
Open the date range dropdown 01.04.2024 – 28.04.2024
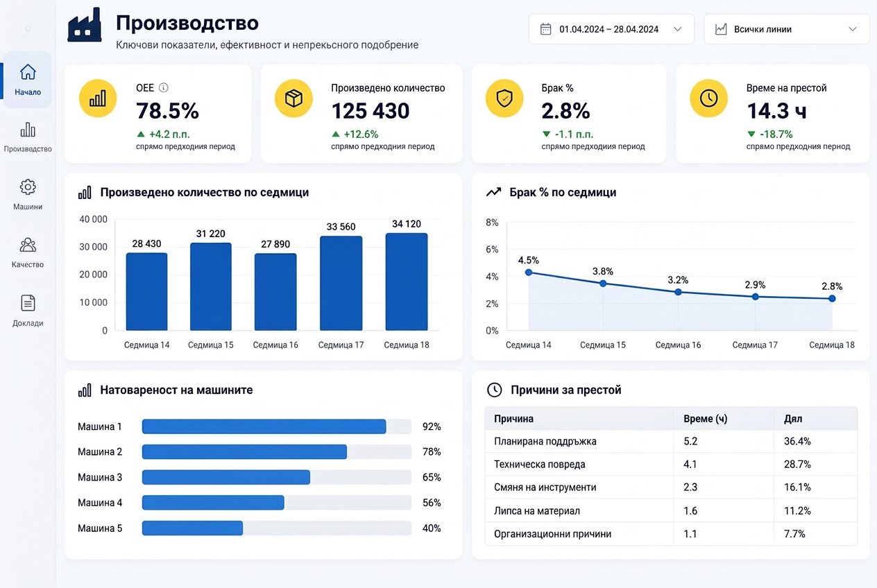(611, 29)
